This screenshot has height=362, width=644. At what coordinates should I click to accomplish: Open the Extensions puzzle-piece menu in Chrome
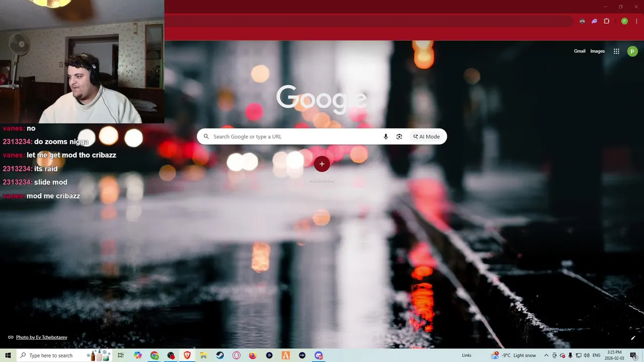[606, 21]
